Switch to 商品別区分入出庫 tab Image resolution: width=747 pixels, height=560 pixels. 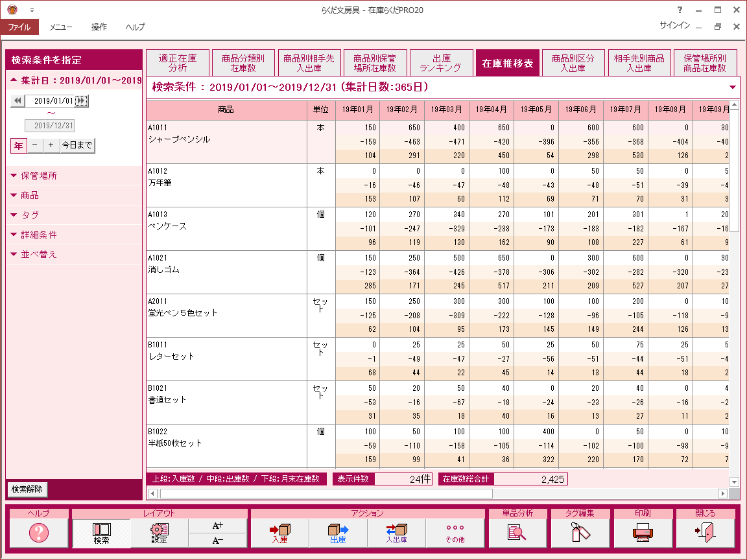tap(573, 63)
